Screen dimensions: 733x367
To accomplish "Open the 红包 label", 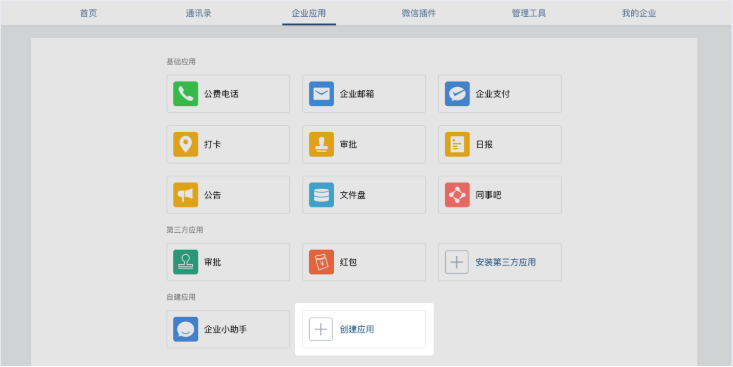I will 348,262.
